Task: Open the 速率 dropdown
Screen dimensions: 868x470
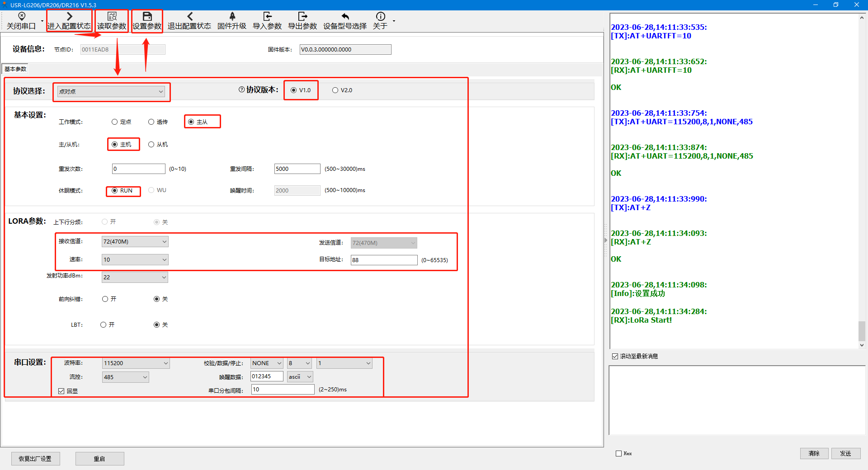Action: (x=135, y=259)
